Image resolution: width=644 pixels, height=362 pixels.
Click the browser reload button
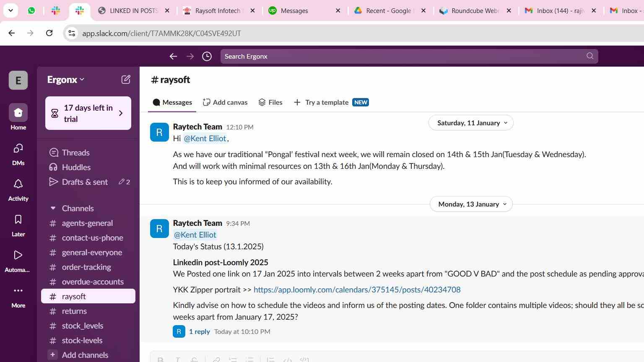pyautogui.click(x=49, y=33)
